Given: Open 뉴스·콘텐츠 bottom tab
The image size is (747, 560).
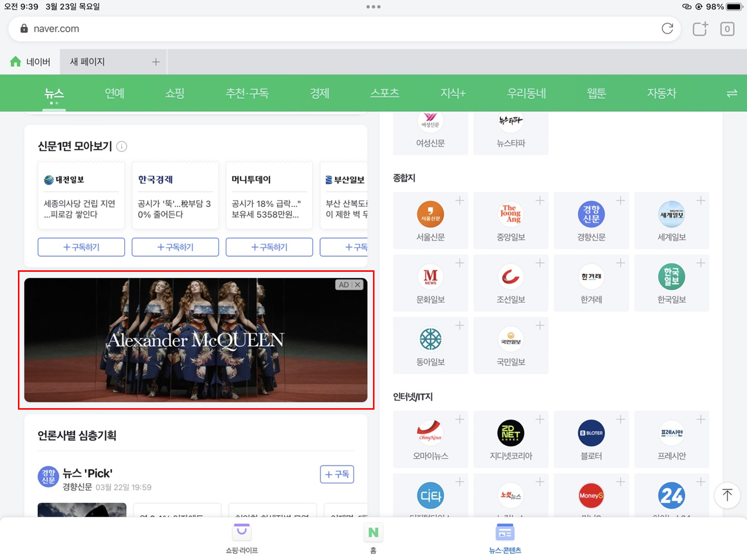Looking at the screenshot, I should (x=505, y=539).
